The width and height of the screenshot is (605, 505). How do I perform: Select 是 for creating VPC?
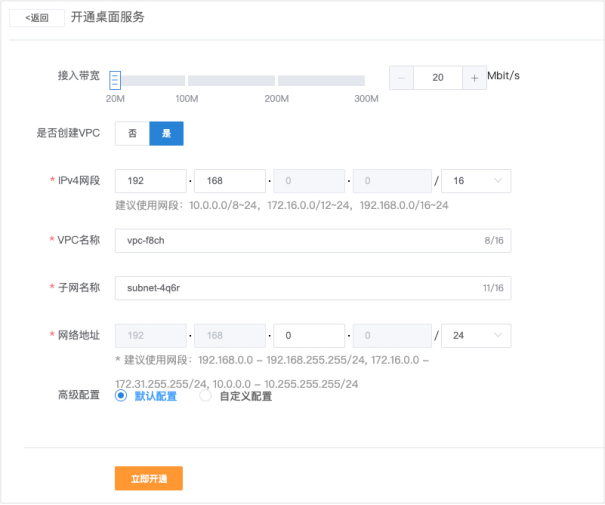tap(166, 134)
